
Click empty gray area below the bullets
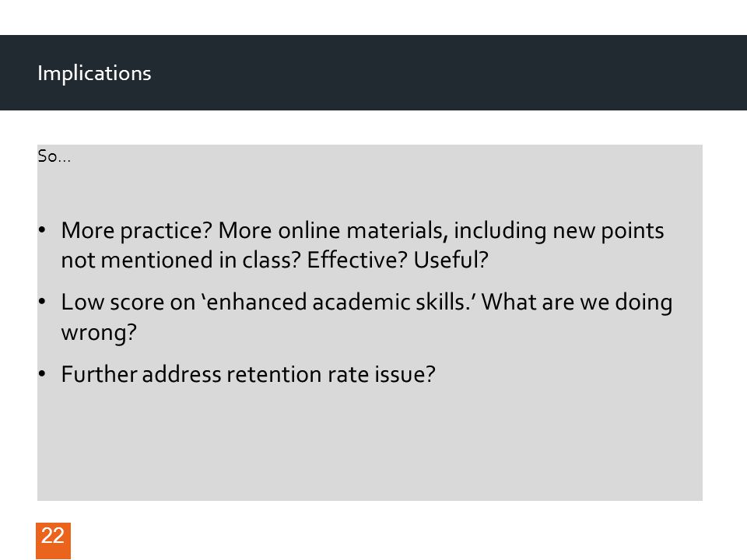pos(370,443)
